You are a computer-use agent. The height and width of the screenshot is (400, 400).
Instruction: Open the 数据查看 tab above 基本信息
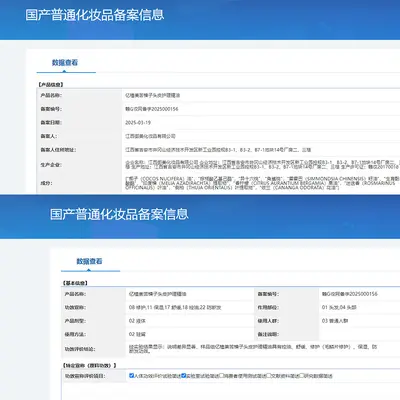89,261
